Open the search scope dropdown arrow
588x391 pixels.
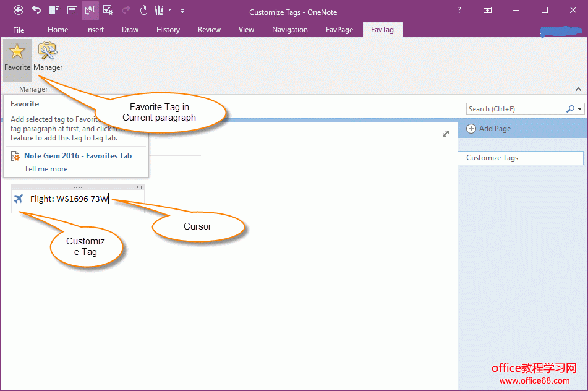(x=580, y=109)
